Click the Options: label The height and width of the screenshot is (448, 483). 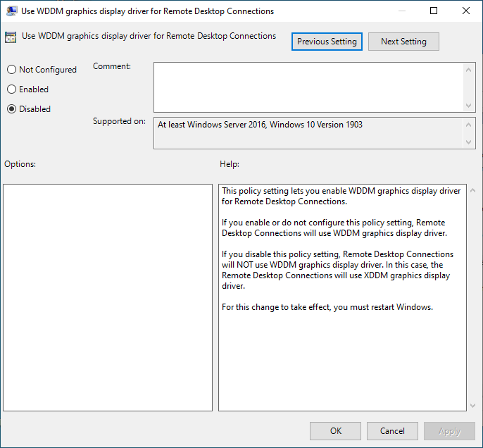click(20, 164)
